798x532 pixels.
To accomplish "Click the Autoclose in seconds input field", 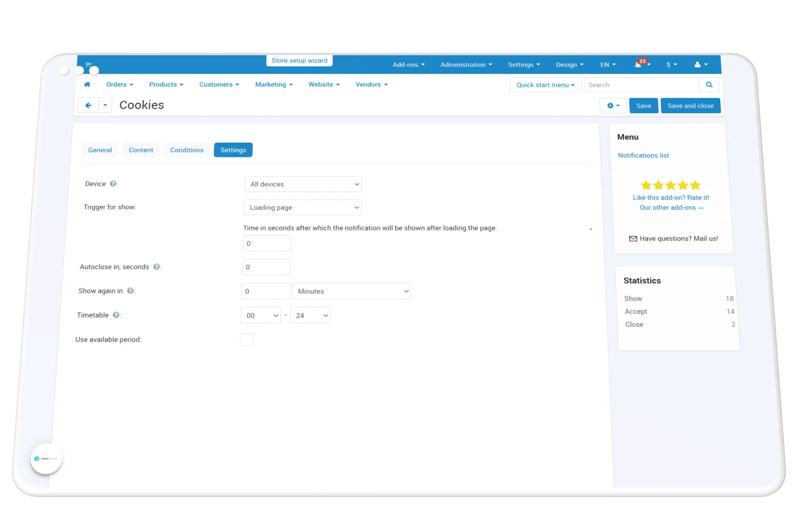I will 266,267.
